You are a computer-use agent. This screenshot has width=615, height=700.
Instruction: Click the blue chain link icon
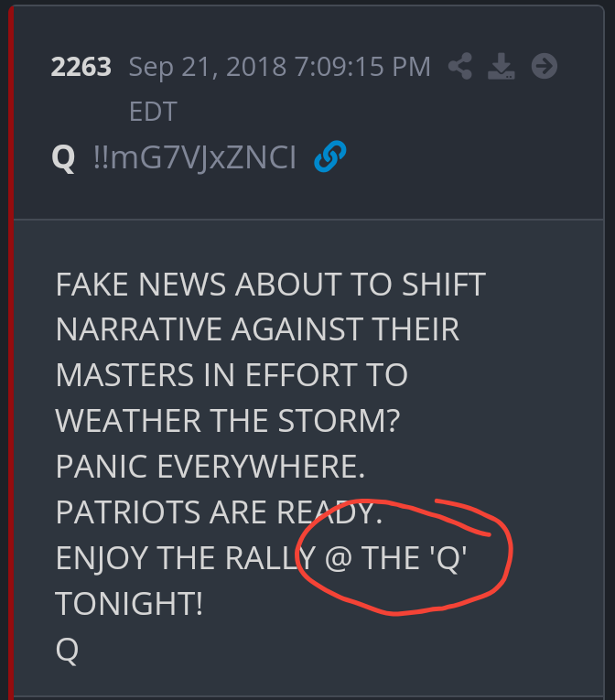tap(330, 156)
